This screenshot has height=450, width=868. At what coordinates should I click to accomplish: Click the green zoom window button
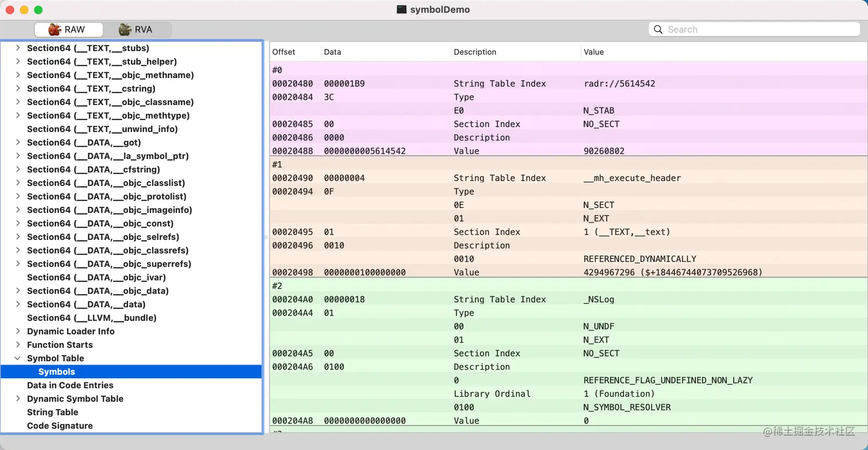pyautogui.click(x=38, y=10)
